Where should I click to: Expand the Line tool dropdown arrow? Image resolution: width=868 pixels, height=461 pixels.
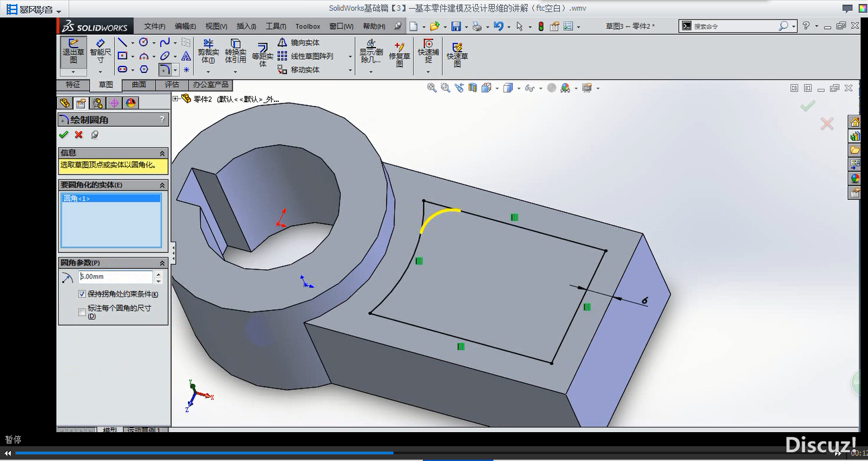(132, 43)
